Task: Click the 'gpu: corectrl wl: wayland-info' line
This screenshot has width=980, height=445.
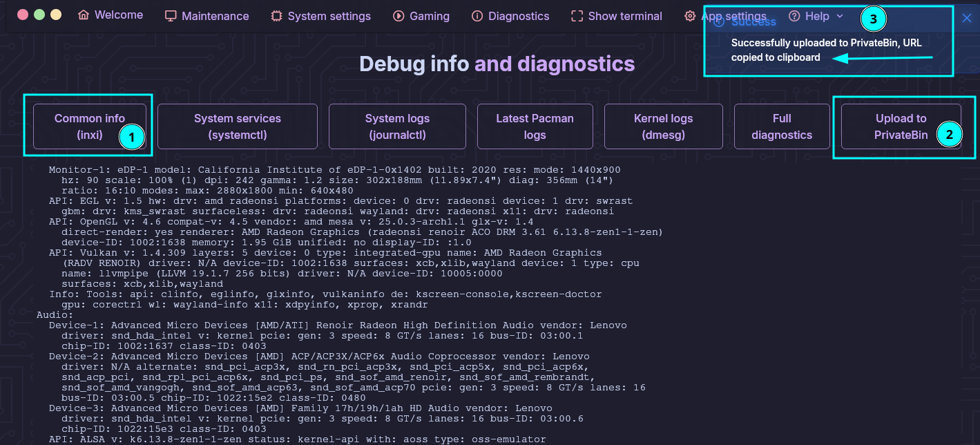Action: 244,305
